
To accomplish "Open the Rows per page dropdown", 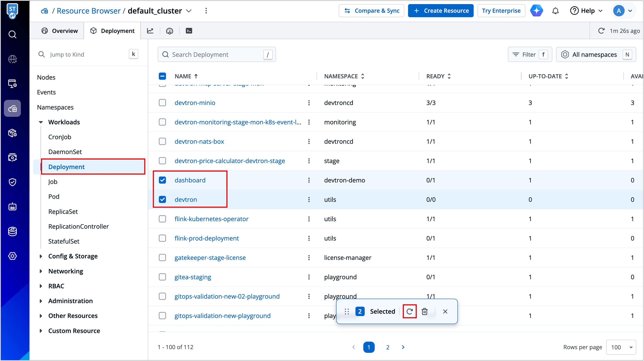I will point(621,347).
